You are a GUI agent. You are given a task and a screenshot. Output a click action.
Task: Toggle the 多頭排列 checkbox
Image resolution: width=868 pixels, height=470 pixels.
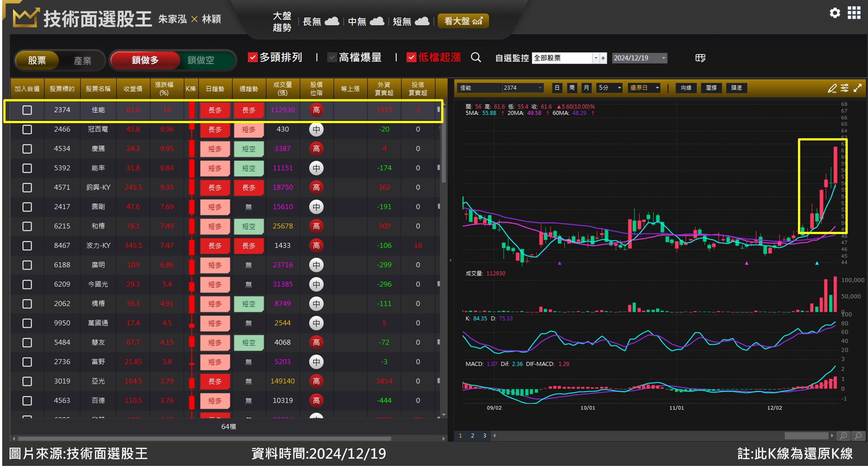point(252,58)
